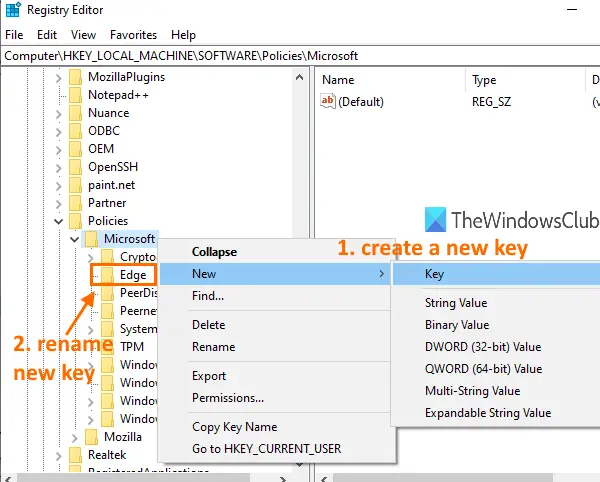The height and width of the screenshot is (482, 600).
Task: Choose Go to HKEY_CURRENT_USER
Action: click(276, 448)
